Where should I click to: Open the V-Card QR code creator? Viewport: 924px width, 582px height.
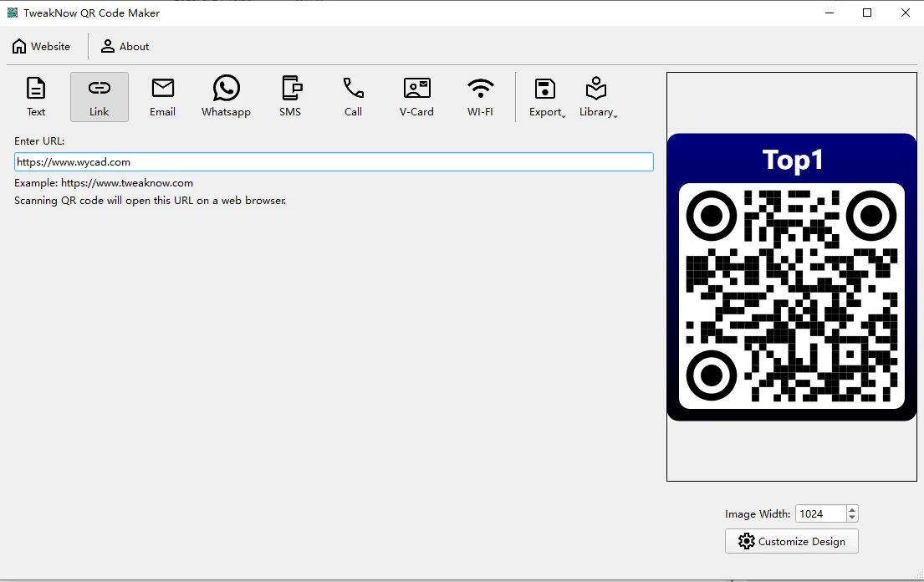coord(416,95)
